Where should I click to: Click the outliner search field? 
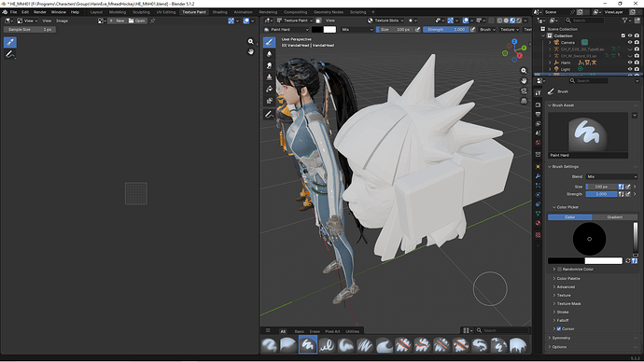click(584, 21)
